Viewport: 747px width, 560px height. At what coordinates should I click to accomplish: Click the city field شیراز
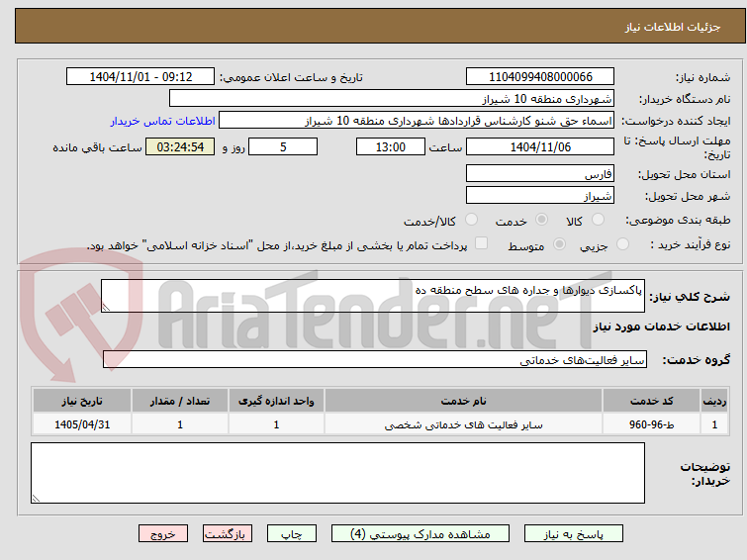point(540,195)
